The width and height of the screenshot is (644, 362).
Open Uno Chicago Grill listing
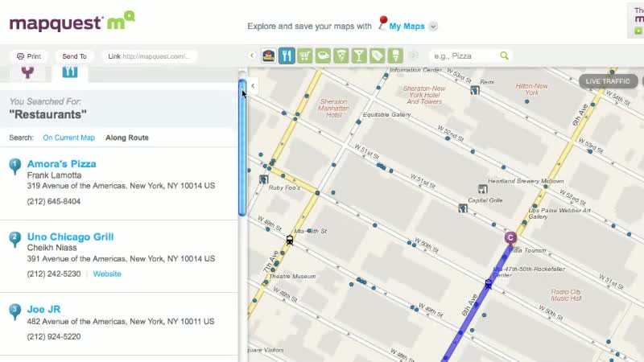point(70,237)
